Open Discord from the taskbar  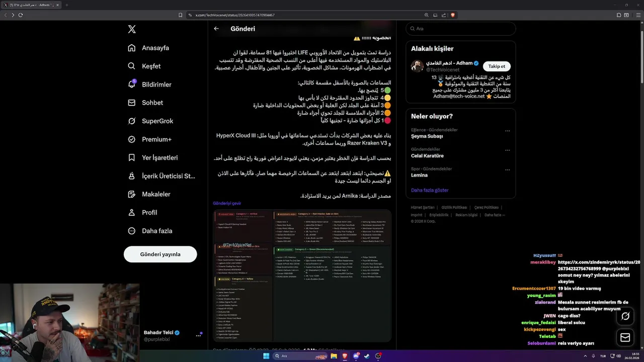tap(356, 356)
